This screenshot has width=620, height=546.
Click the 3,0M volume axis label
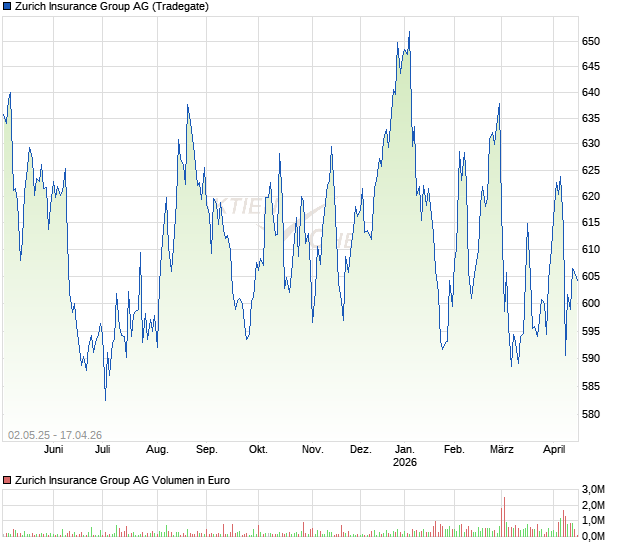593,490
